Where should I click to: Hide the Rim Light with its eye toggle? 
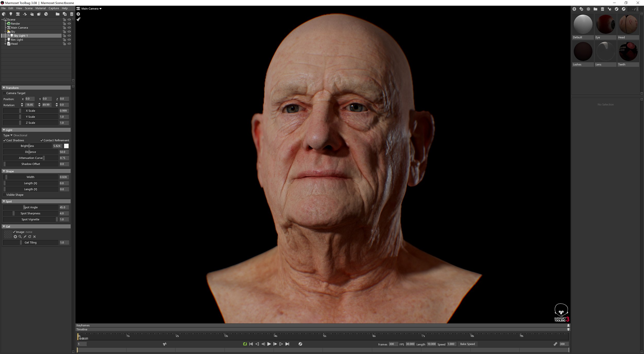click(69, 40)
